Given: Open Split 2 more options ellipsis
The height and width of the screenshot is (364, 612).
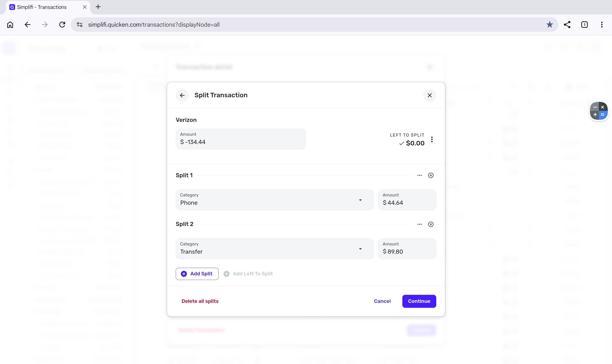Looking at the screenshot, I should 419,224.
